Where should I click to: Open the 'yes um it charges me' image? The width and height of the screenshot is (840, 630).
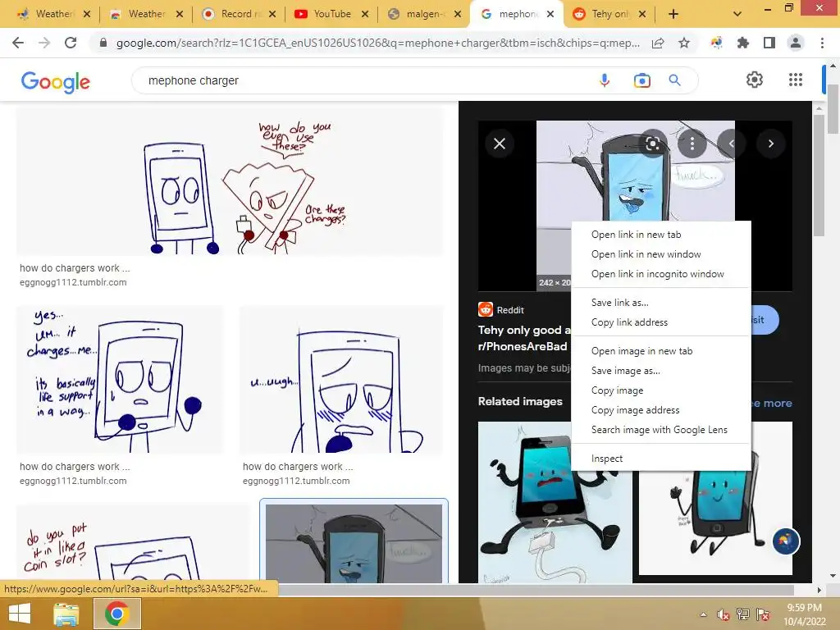pos(120,380)
